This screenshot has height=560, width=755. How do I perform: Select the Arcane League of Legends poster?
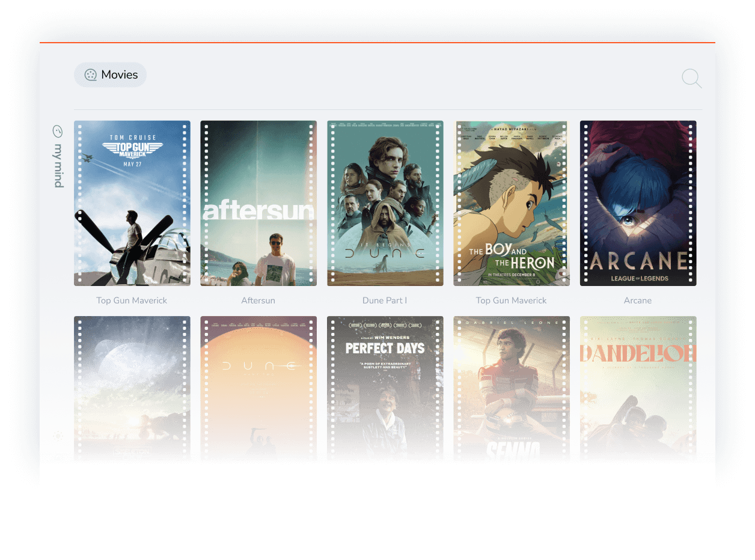(x=637, y=202)
